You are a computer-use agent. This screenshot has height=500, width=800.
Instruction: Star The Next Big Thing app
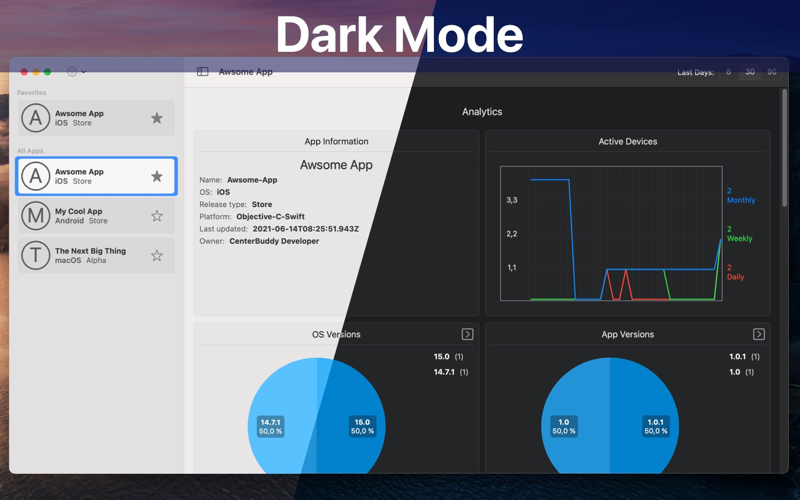tap(157, 256)
